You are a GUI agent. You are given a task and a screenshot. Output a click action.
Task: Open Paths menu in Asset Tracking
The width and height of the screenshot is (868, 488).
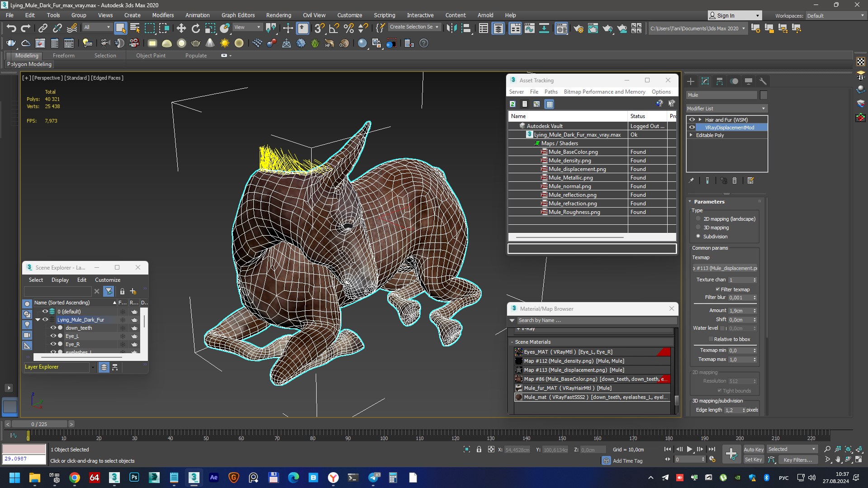(550, 92)
